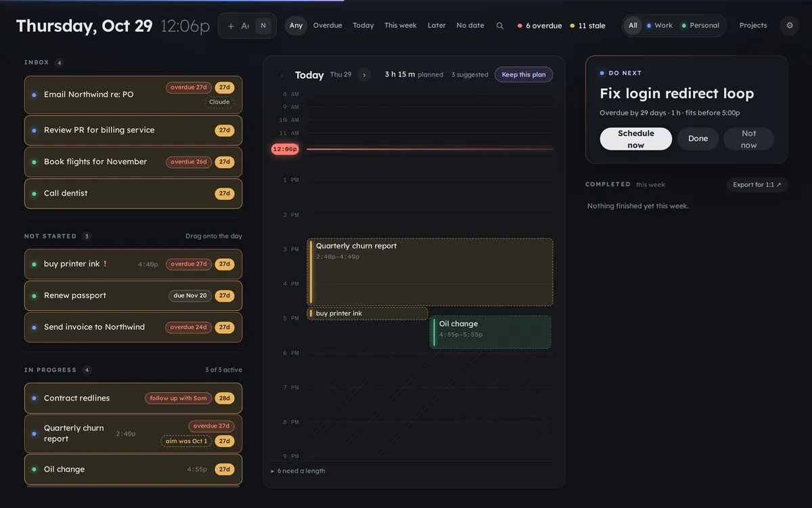
Task: Click the search magnifier icon
Action: pos(500,26)
